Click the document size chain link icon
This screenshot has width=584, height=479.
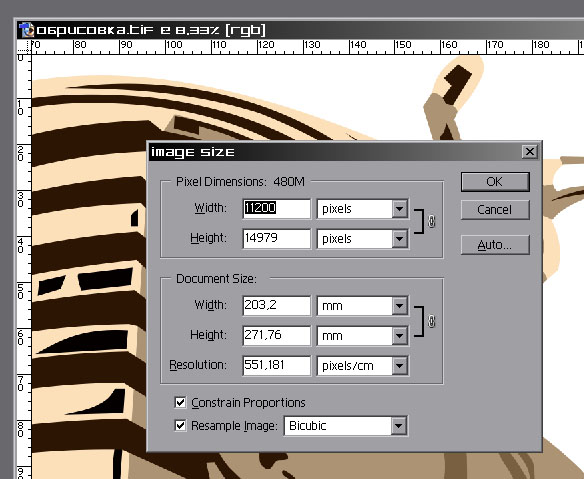click(432, 321)
